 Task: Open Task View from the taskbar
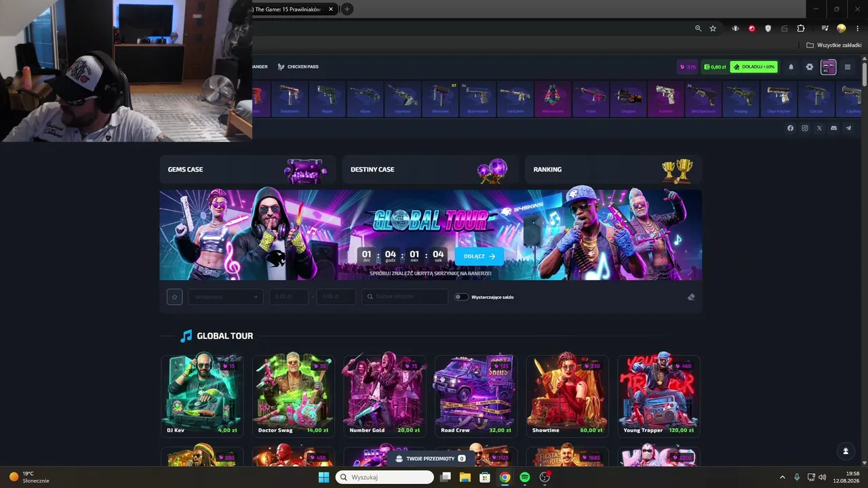pyautogui.click(x=446, y=477)
